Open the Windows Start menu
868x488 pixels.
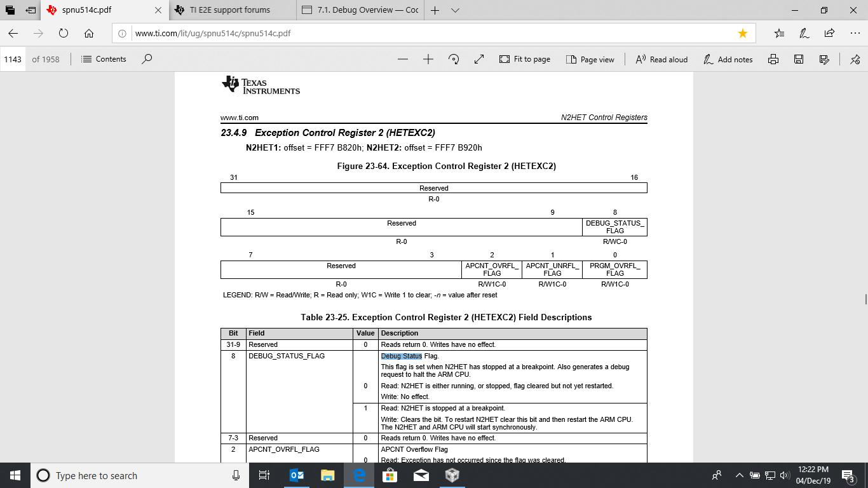pos(15,475)
